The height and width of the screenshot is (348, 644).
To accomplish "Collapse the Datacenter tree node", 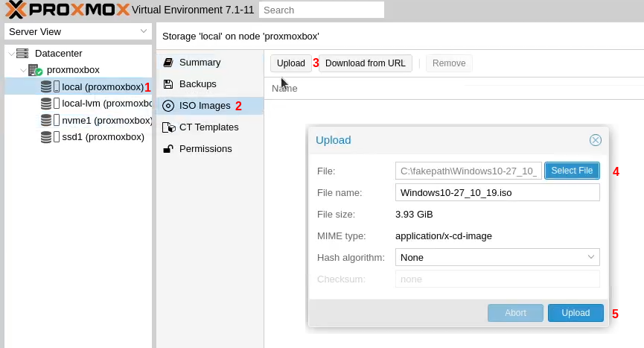I will tap(10, 54).
